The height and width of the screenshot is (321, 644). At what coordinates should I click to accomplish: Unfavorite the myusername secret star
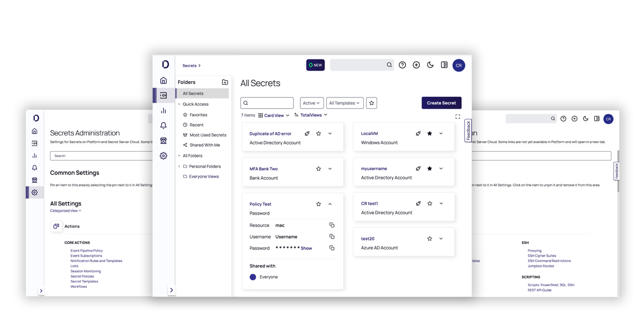(429, 168)
